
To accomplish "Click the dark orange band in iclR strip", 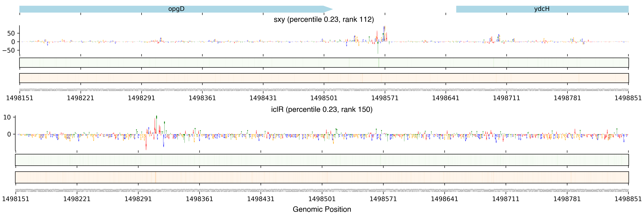I will 155,177.
